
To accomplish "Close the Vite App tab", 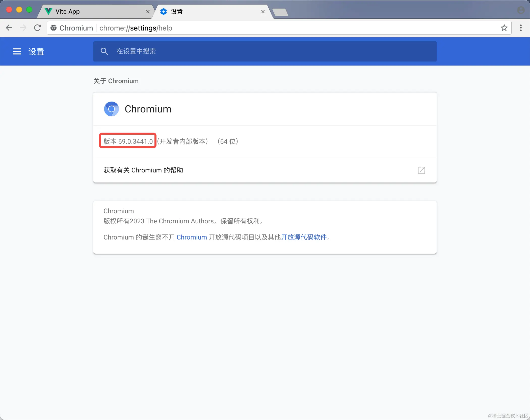I will pyautogui.click(x=148, y=12).
